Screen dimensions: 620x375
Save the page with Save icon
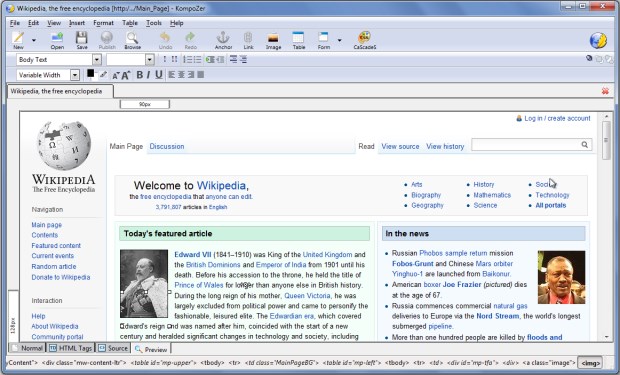pos(82,40)
